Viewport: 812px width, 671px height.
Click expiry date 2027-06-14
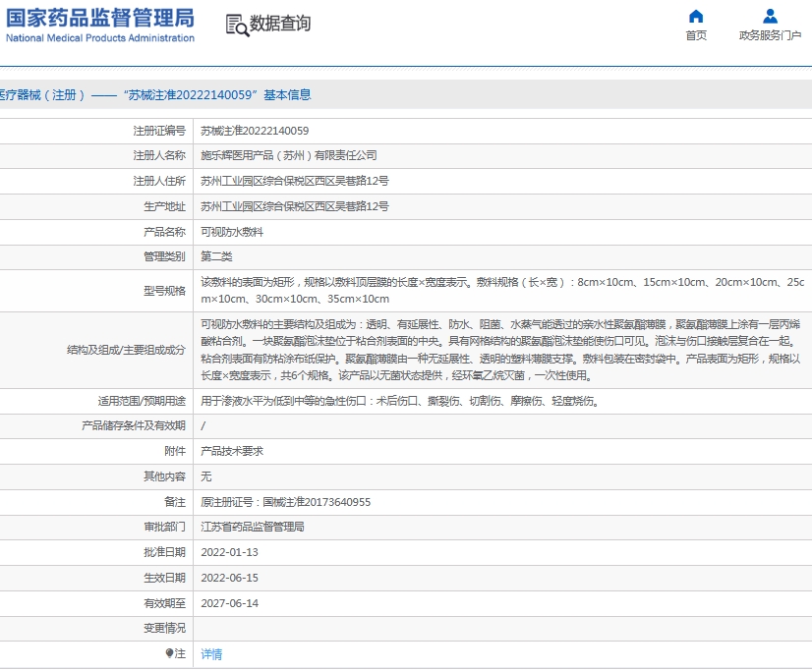[x=229, y=603]
